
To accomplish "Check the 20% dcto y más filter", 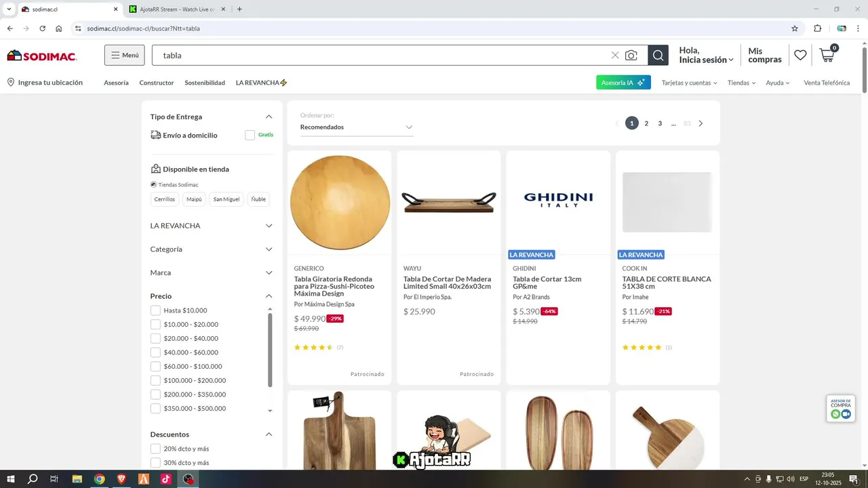I will [x=155, y=449].
